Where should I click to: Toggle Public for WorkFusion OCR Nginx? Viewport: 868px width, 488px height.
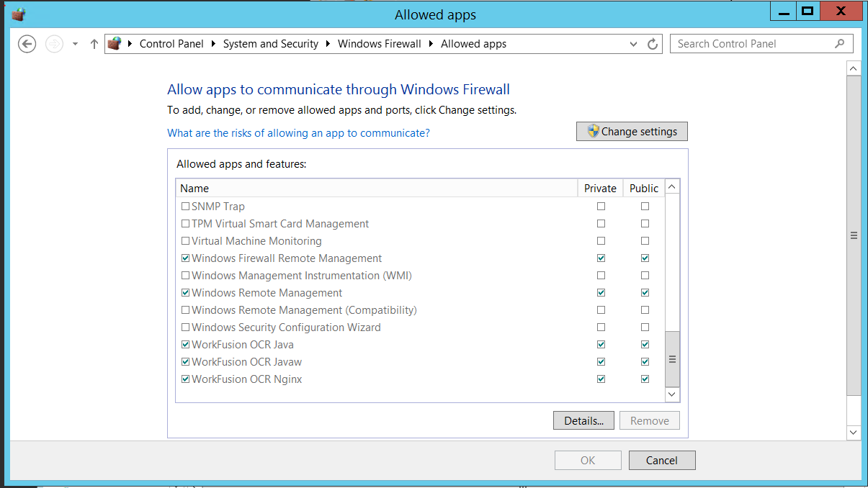(x=645, y=379)
